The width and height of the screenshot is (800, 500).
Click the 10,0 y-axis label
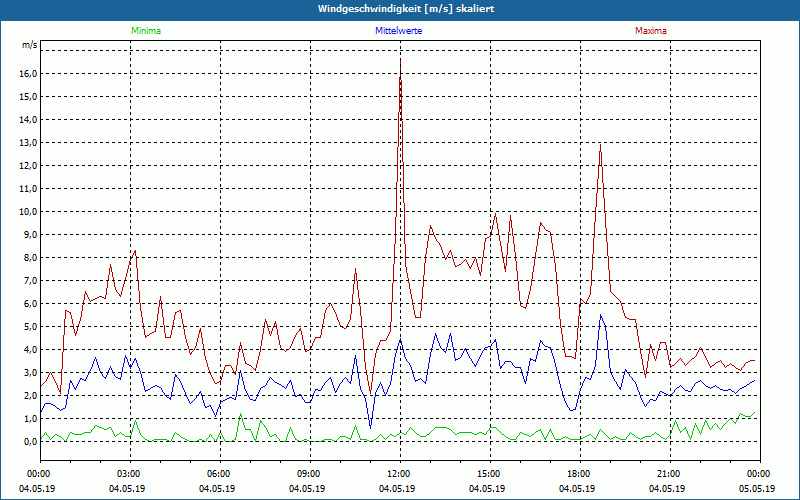29,211
